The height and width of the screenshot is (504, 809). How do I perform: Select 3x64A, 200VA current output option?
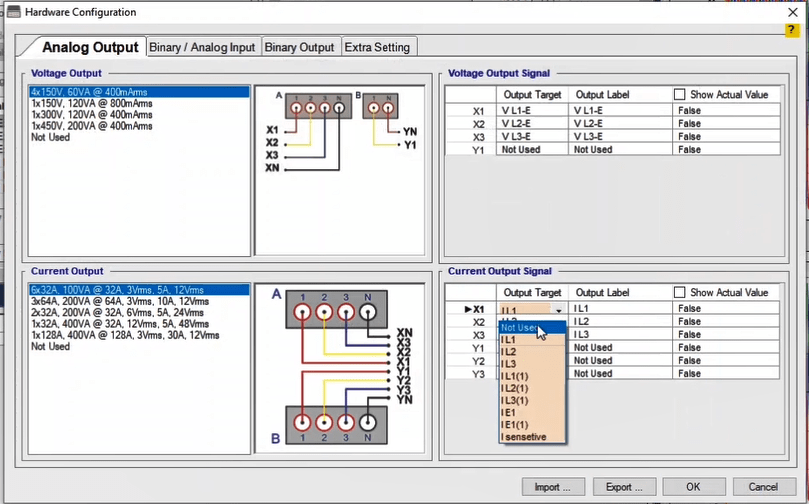pyautogui.click(x=120, y=301)
